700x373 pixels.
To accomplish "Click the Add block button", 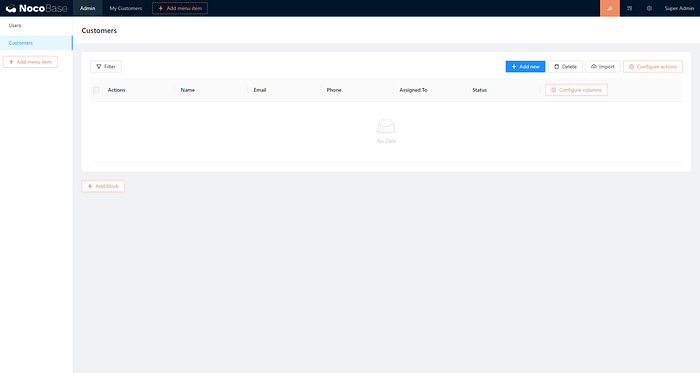I will pyautogui.click(x=103, y=186).
